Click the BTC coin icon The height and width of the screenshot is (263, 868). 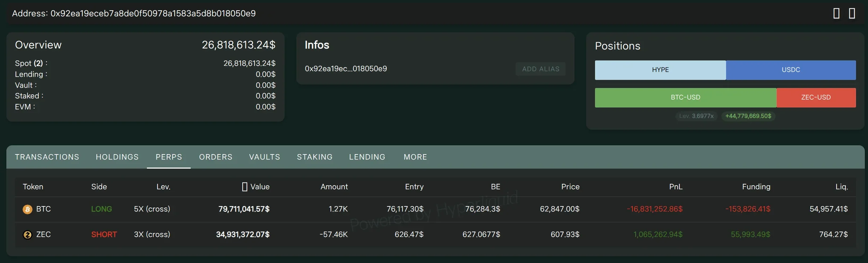click(27, 209)
